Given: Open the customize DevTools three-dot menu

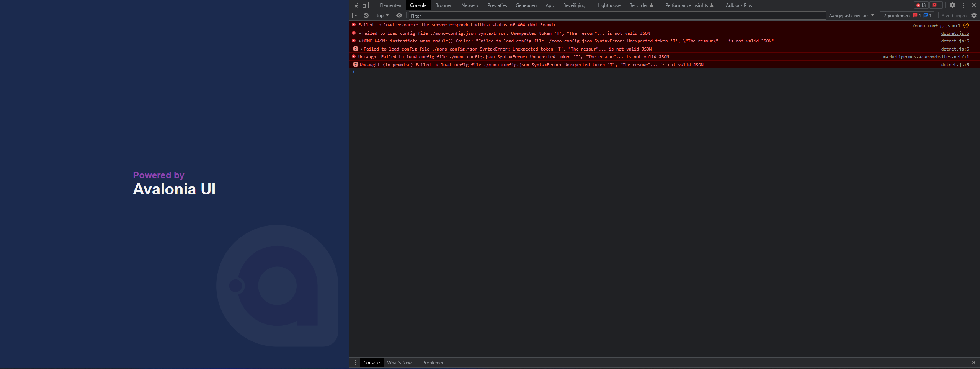Looking at the screenshot, I should (962, 5).
